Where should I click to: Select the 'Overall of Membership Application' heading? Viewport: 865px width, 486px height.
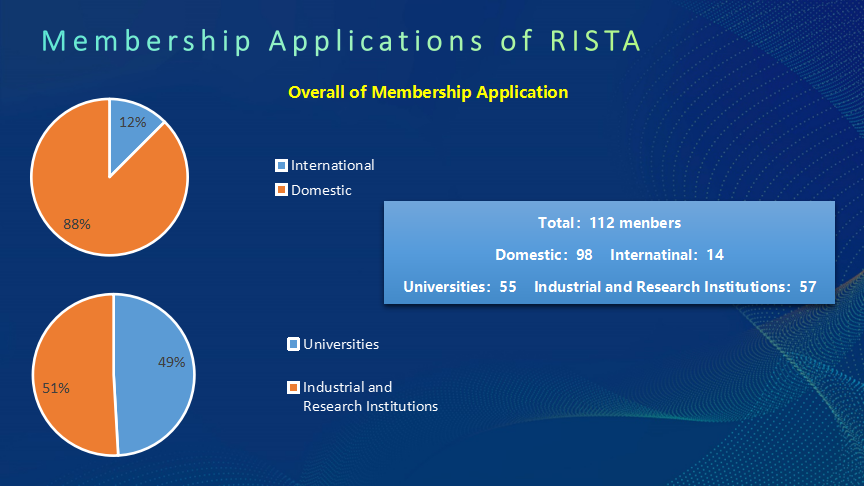click(x=428, y=92)
